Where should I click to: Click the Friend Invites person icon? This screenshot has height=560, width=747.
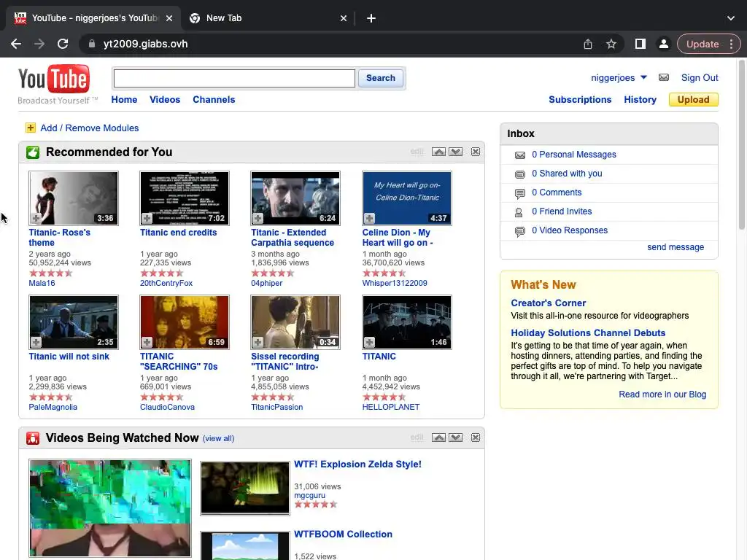pos(519,212)
